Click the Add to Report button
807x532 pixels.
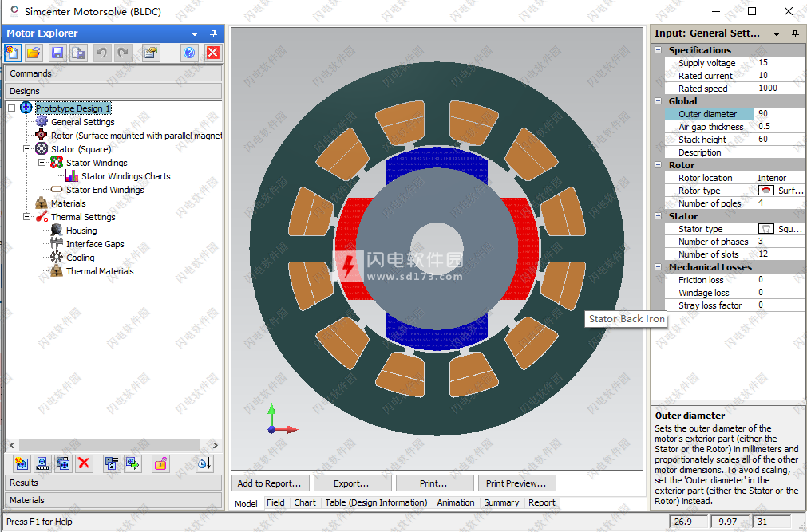270,483
